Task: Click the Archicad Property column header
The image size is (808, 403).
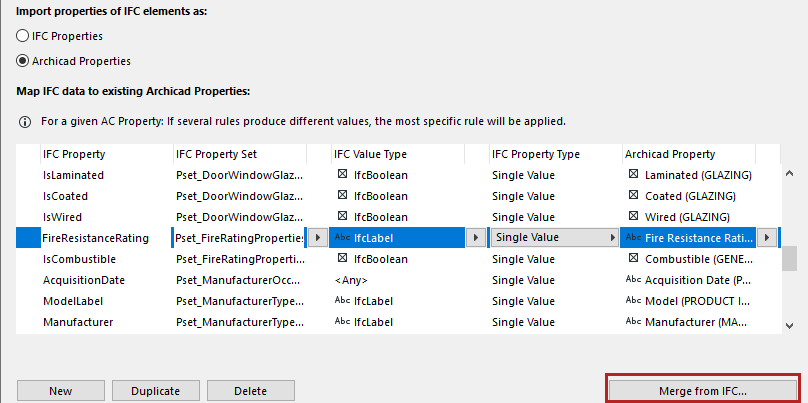Action: coord(670,154)
